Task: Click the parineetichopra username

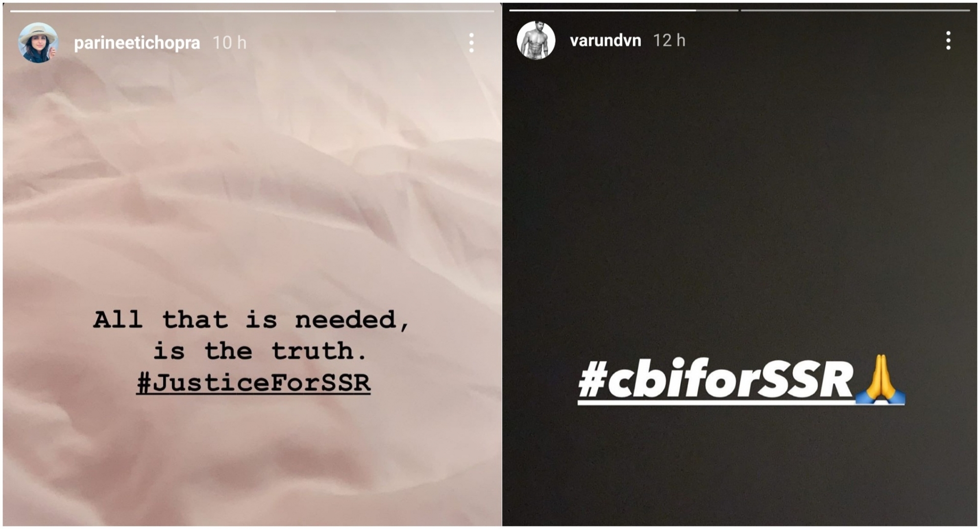Action: point(137,43)
